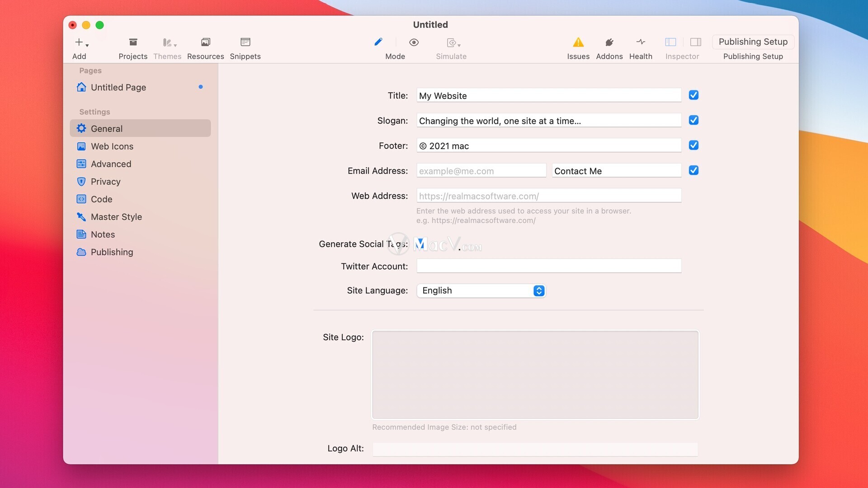Navigate to Publishing settings

112,251
